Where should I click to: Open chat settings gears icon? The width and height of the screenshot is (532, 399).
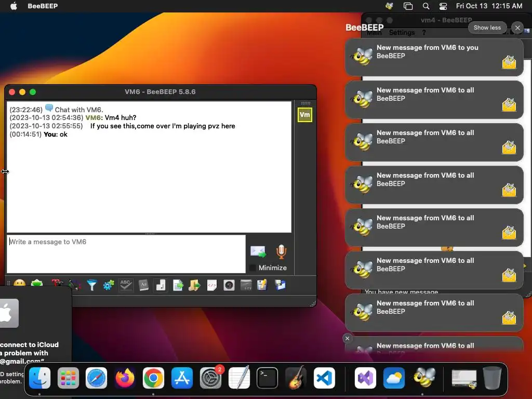click(x=109, y=285)
